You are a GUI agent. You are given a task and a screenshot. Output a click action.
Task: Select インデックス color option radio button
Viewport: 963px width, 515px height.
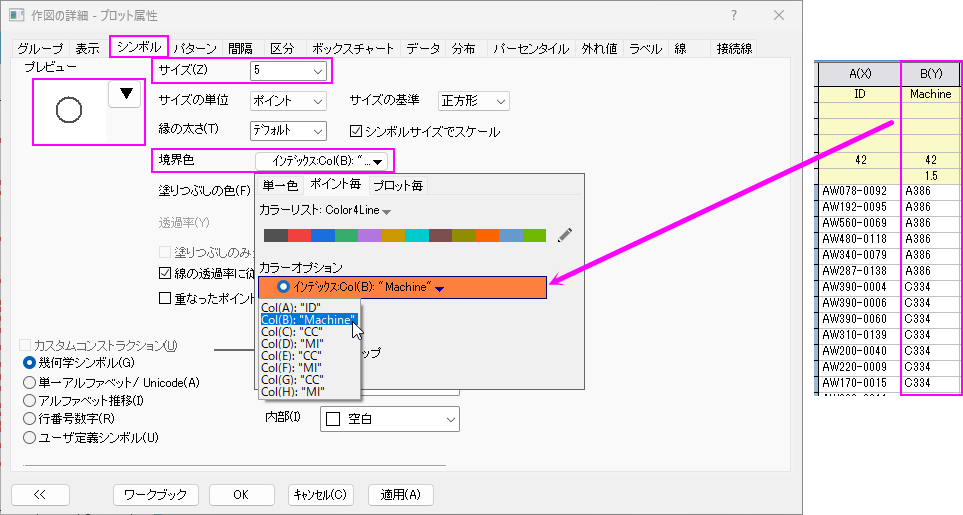tap(283, 287)
